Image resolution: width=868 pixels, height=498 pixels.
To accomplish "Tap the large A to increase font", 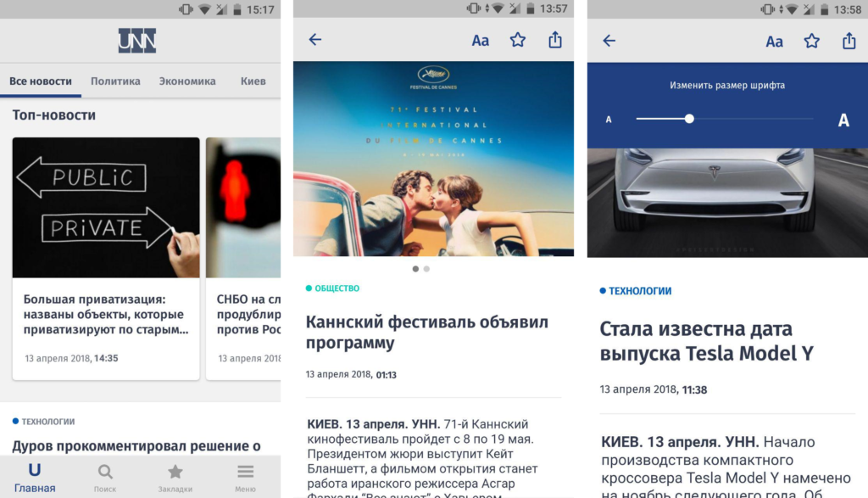I will [843, 120].
